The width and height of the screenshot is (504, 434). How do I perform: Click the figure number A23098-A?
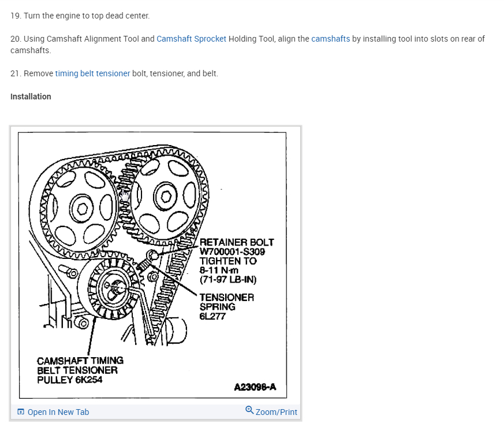click(255, 387)
